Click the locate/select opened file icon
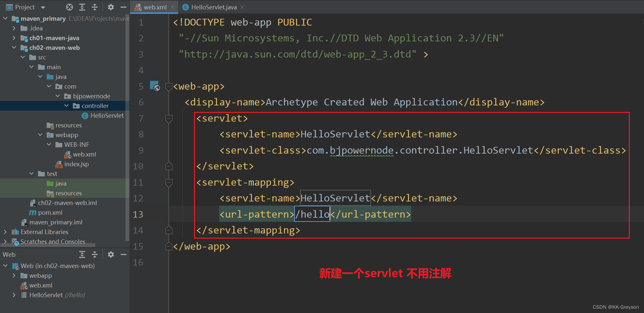The image size is (644, 313). 70,7
